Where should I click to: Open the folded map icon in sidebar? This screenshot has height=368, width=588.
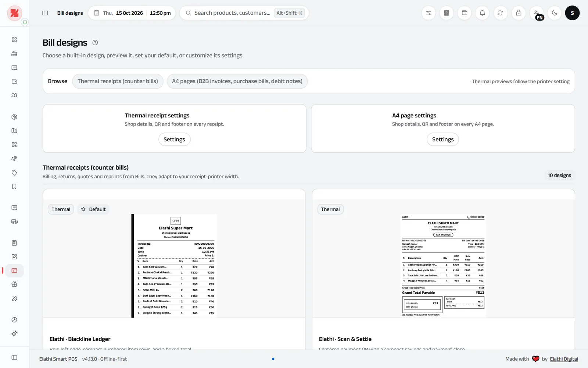point(14,131)
